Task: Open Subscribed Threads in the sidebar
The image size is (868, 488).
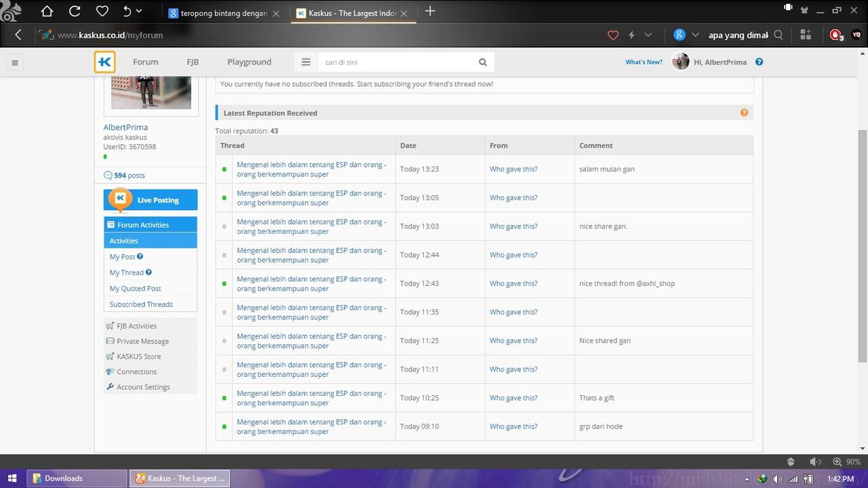Action: pyautogui.click(x=141, y=304)
